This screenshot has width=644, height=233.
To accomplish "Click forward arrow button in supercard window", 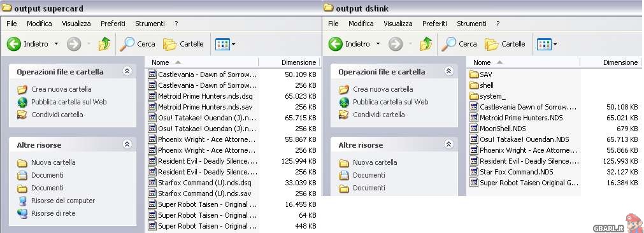I will (x=74, y=44).
